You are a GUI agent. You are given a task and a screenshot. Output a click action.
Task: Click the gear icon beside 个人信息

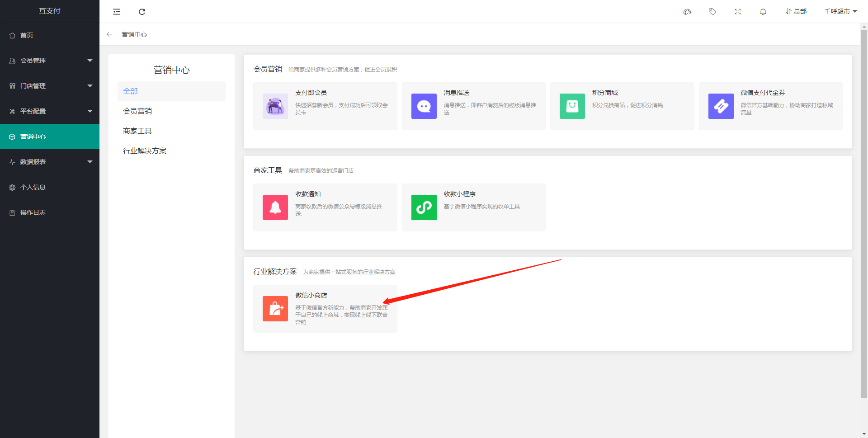click(x=12, y=187)
